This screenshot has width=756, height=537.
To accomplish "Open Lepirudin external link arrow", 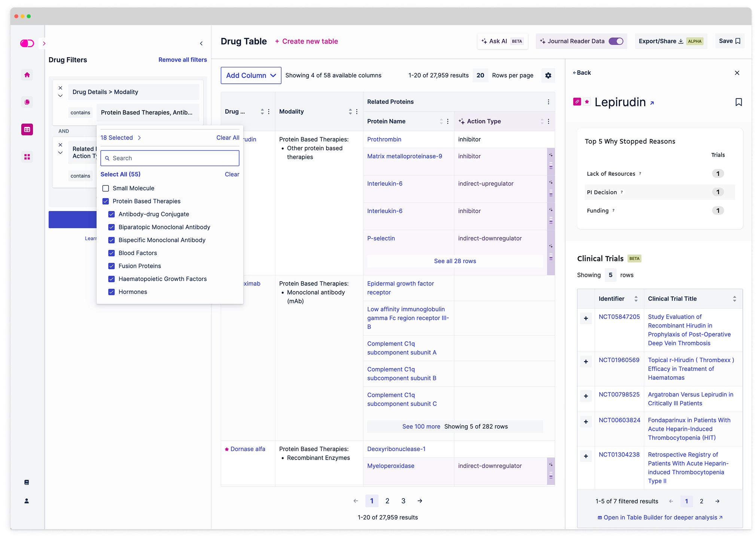I will coord(652,103).
